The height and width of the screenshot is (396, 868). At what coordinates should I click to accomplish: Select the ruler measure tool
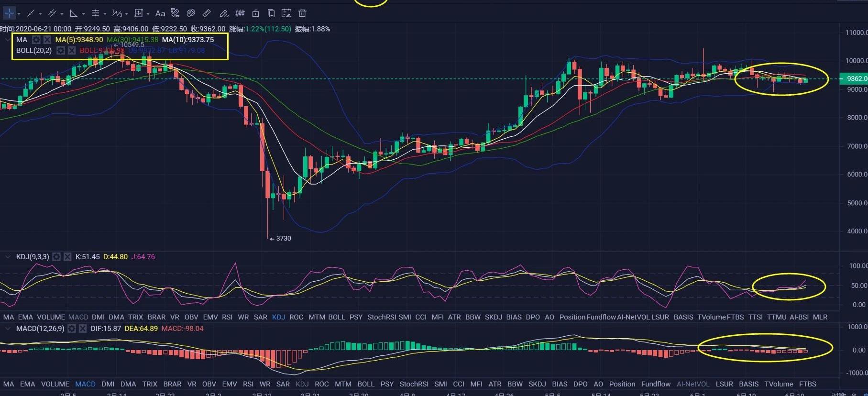(x=207, y=13)
